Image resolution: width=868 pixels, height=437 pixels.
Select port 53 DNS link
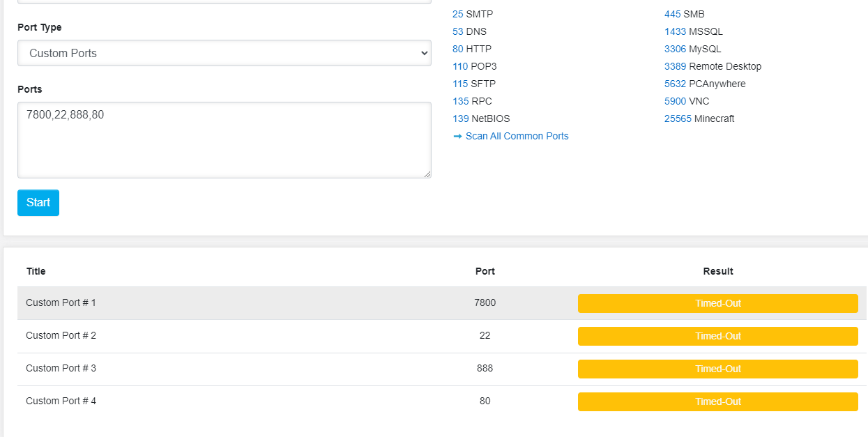[x=458, y=31]
